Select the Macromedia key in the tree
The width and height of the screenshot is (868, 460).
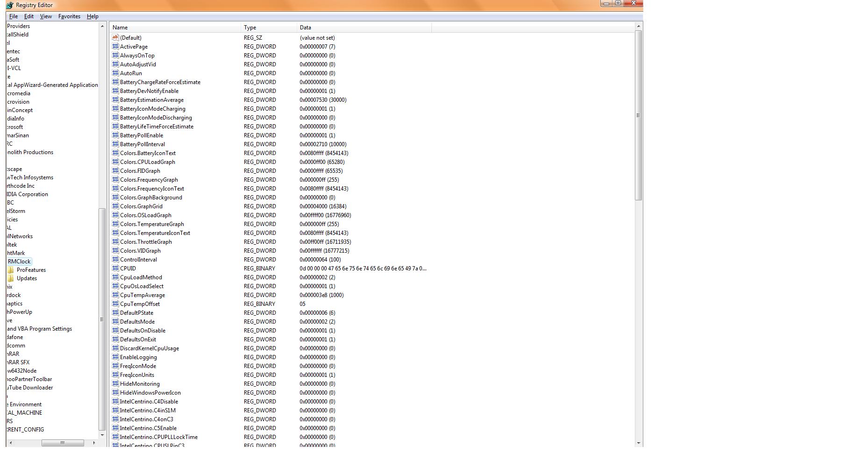[x=19, y=93]
